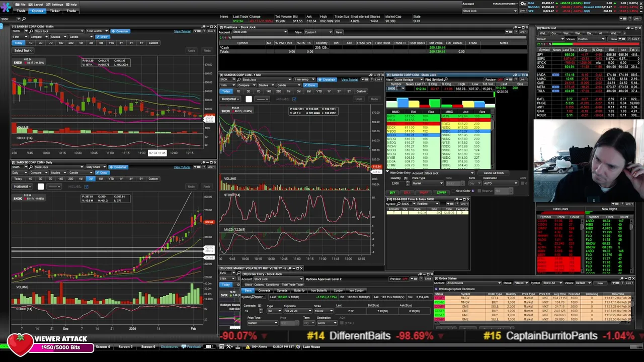Screen dimensions: 644x362
Task: Click the main symbol search magnifier icon
Action: 24,19
